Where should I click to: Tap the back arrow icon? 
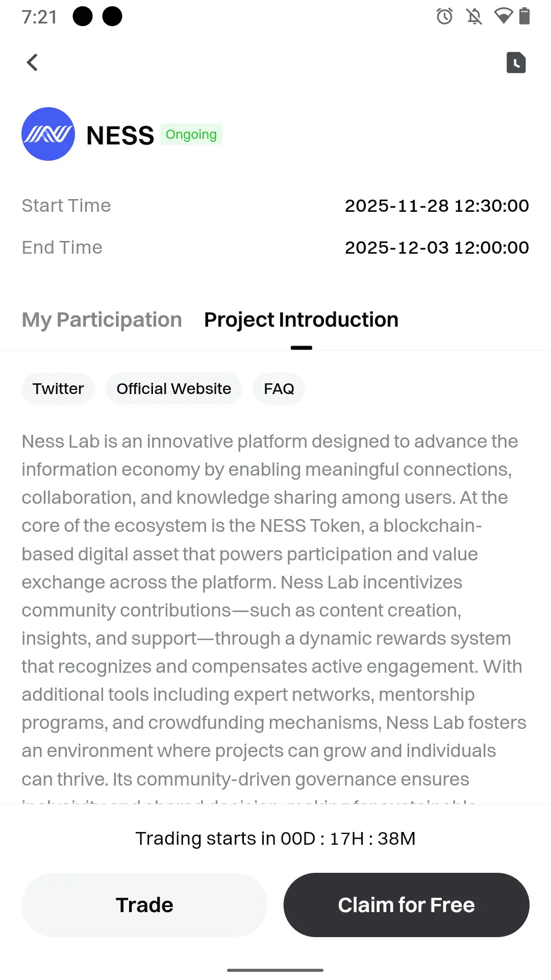click(32, 63)
